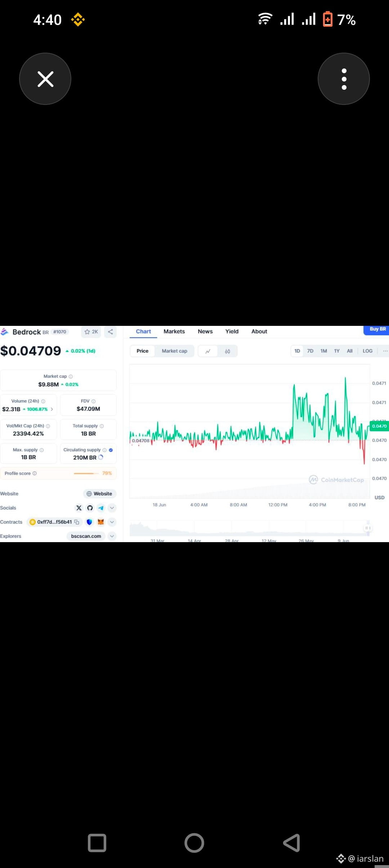The height and width of the screenshot is (868, 389).
Task: Open the blue shield wallet icon
Action: 89,522
